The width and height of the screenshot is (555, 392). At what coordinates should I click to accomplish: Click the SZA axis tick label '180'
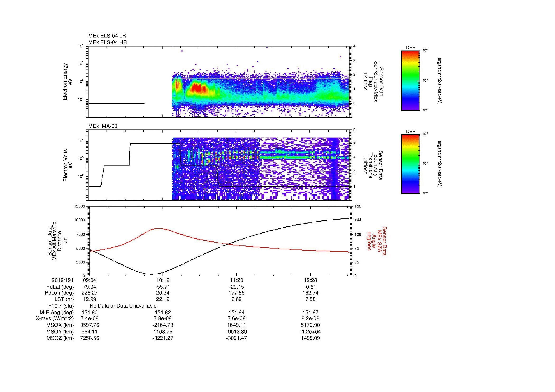pos(358,206)
